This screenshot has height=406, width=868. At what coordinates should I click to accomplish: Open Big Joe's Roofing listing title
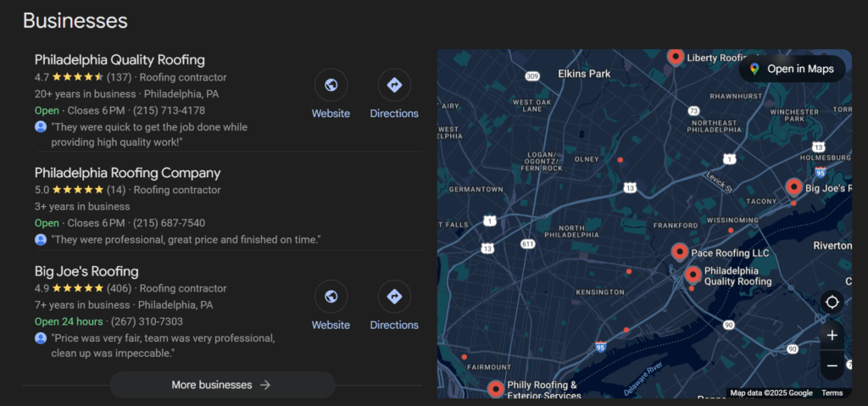pos(86,271)
